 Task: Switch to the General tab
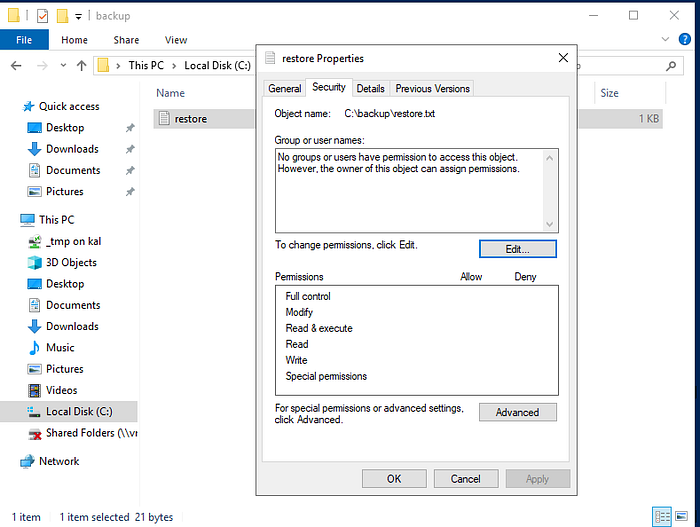284,88
